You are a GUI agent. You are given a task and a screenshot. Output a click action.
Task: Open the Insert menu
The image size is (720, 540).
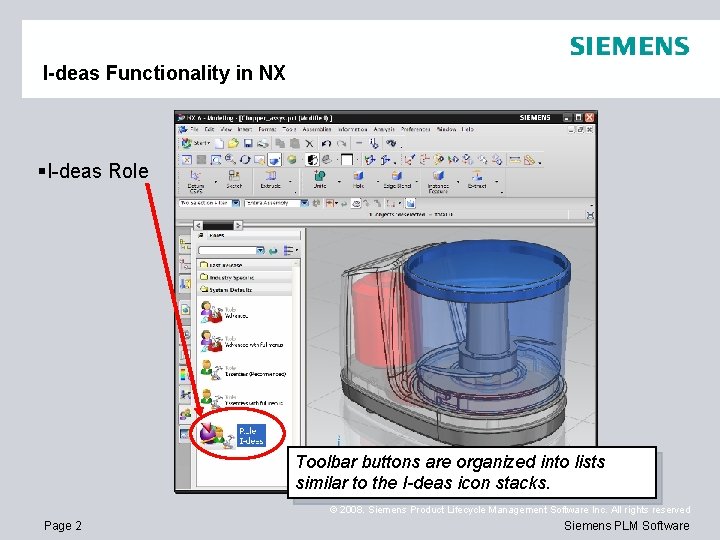(245, 129)
